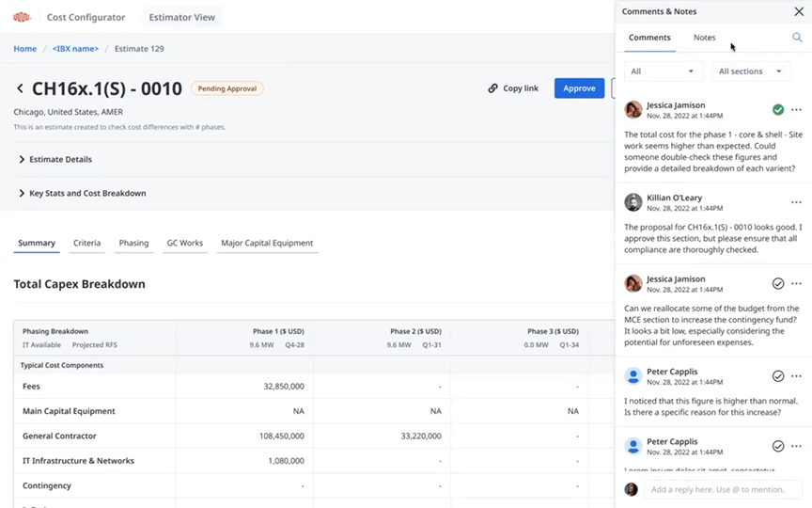Viewport: 812px width, 508px height.
Task: Open comment search magnifier icon
Action: (x=797, y=38)
